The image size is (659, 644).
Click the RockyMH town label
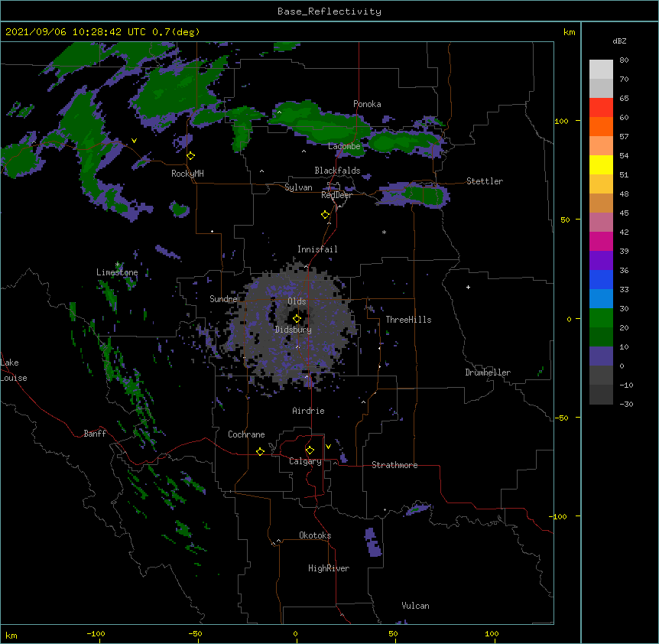point(187,174)
